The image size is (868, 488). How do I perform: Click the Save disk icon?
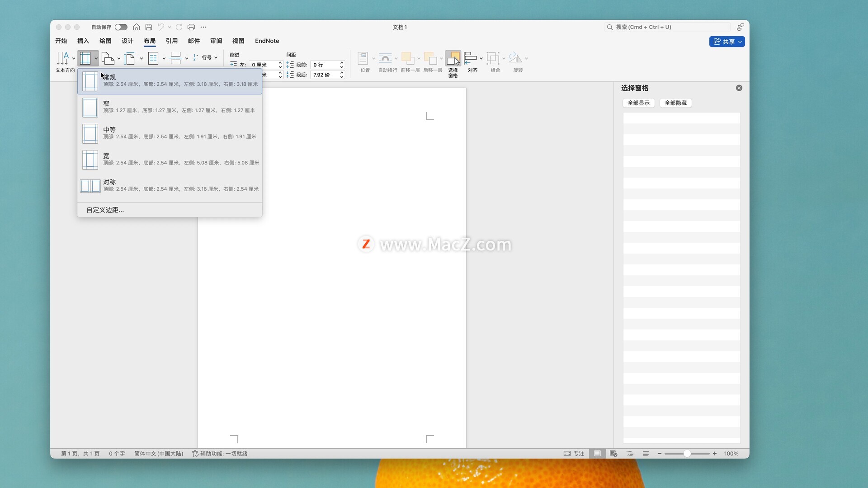point(149,27)
